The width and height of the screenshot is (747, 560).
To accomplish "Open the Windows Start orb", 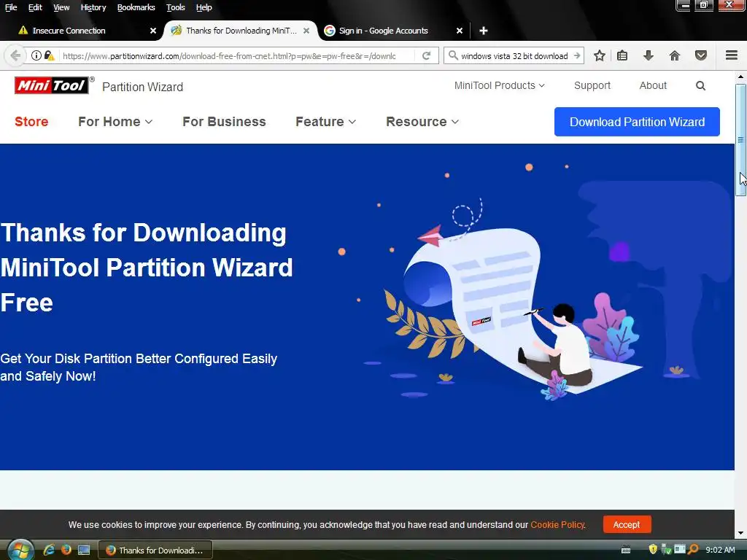I will (x=20, y=550).
